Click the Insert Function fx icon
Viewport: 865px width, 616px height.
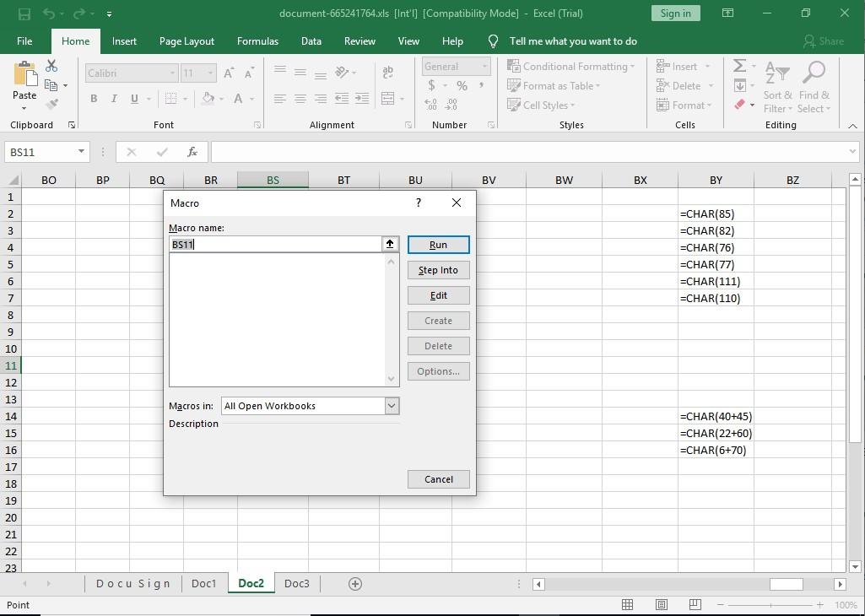192,152
